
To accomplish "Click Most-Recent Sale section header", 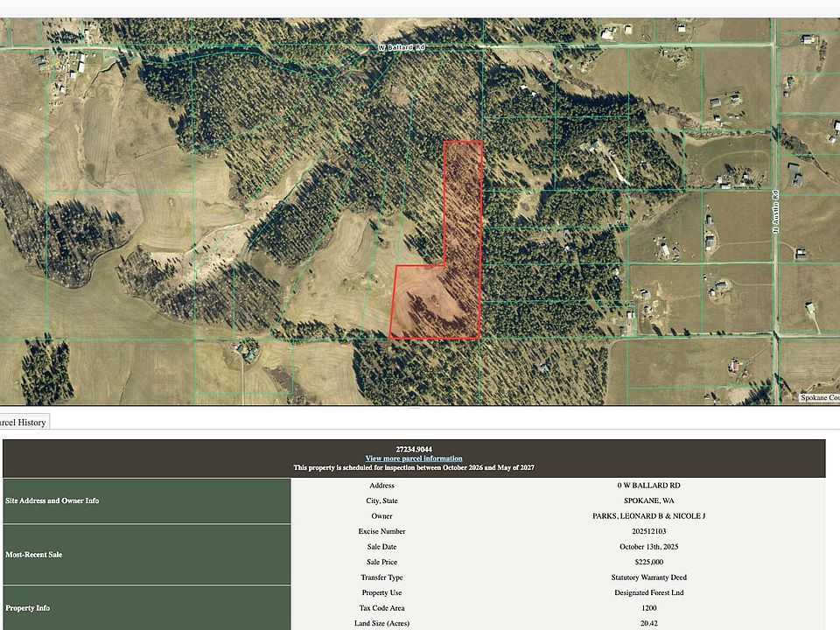I will pyautogui.click(x=147, y=555).
